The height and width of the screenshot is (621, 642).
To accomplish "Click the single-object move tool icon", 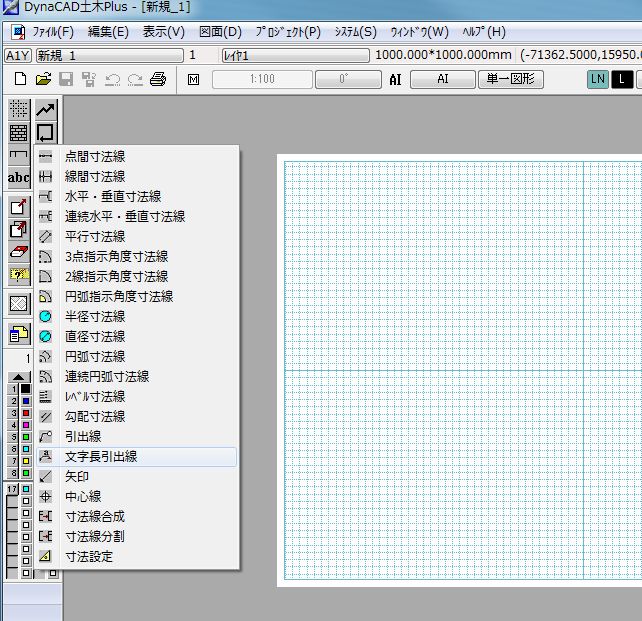I will 18,207.
